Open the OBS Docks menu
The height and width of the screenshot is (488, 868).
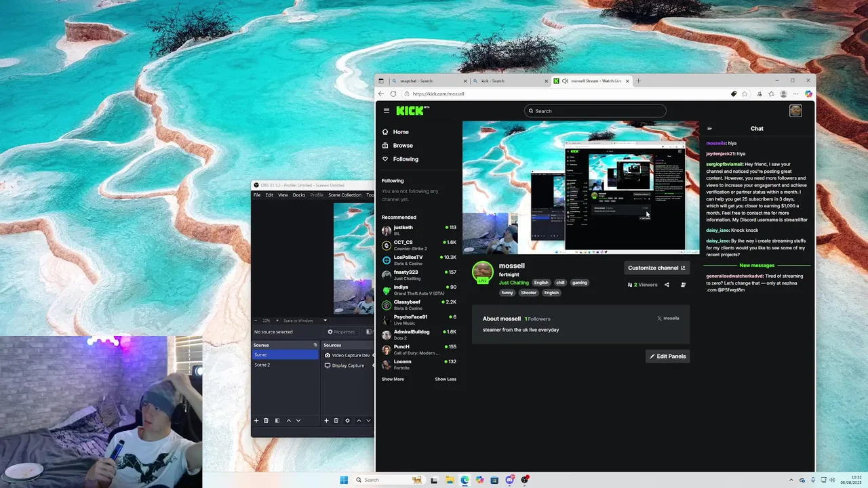298,195
